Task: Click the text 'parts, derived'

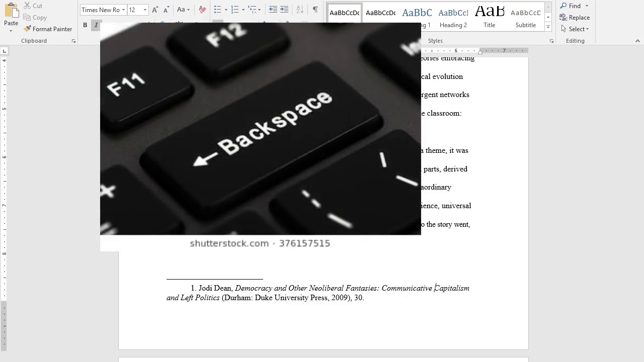Action: coord(445,169)
